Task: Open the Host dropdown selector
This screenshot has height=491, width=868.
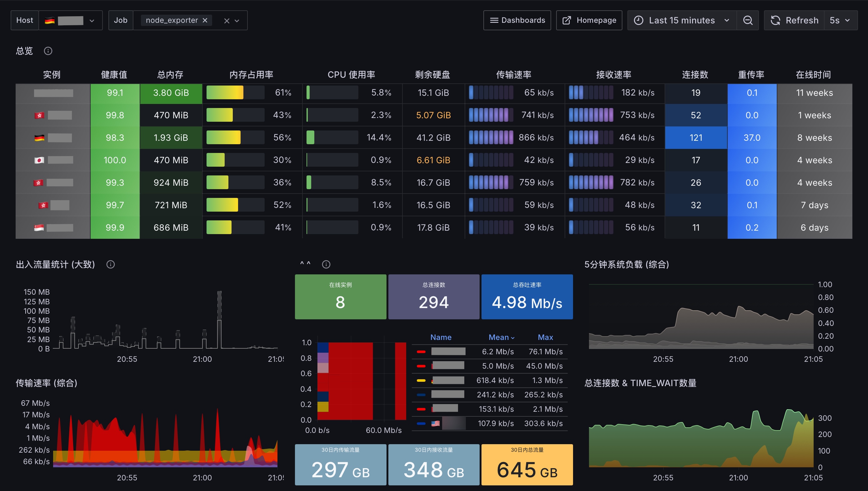Action: 71,20
